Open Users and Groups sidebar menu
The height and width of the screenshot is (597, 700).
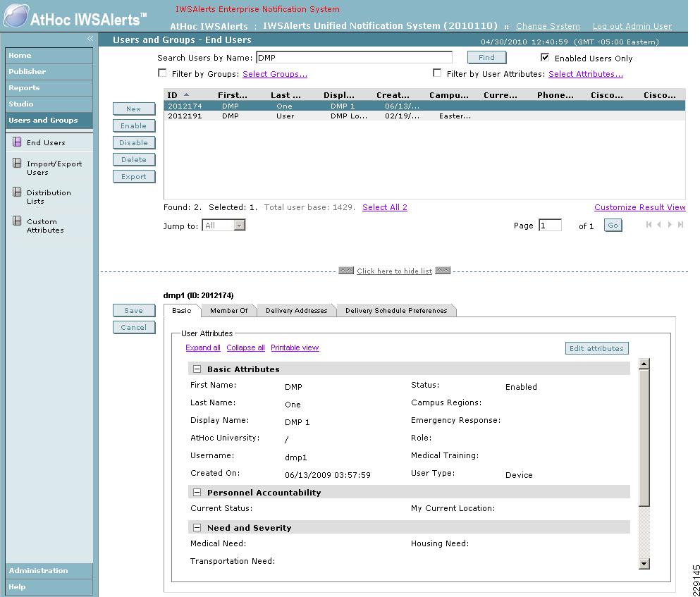click(x=49, y=120)
